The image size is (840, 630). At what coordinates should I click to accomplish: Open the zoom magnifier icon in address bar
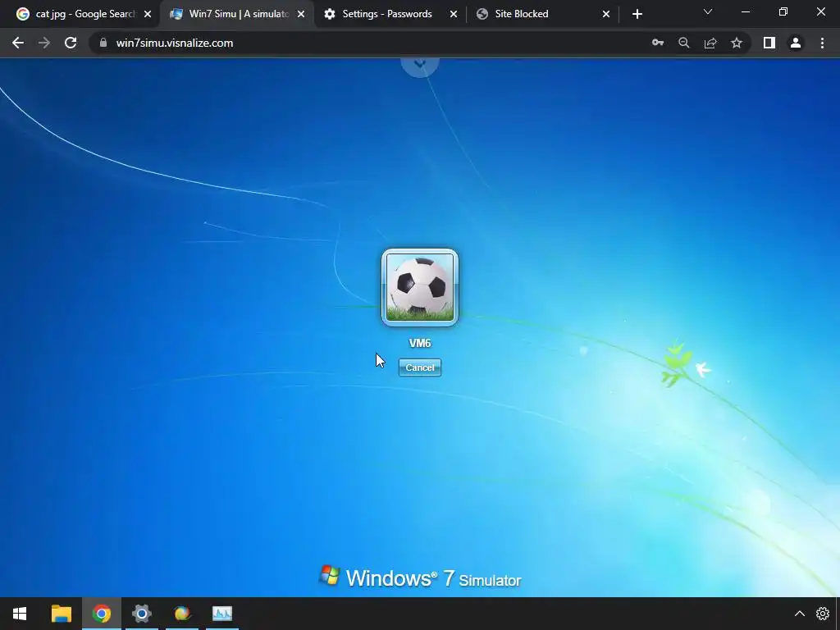(x=683, y=43)
